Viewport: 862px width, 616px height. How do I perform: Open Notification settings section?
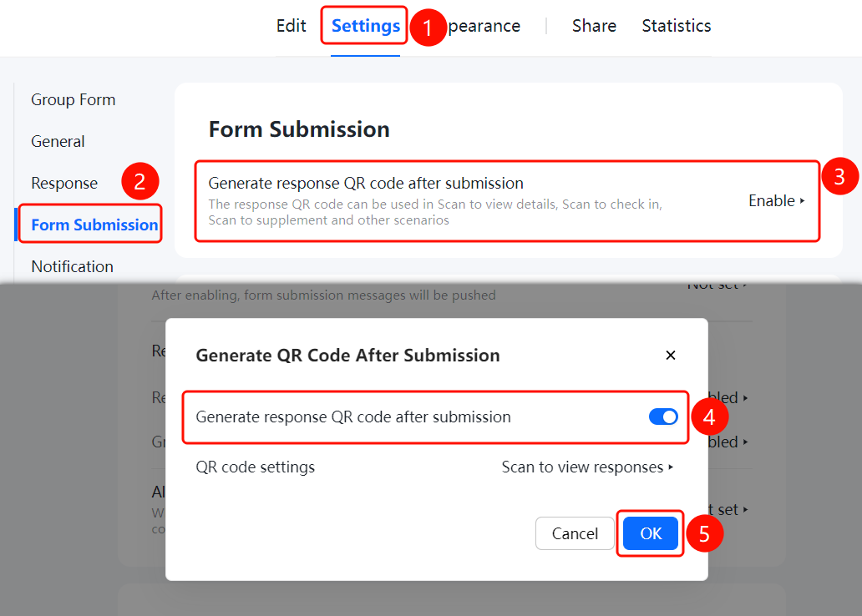coord(72,266)
